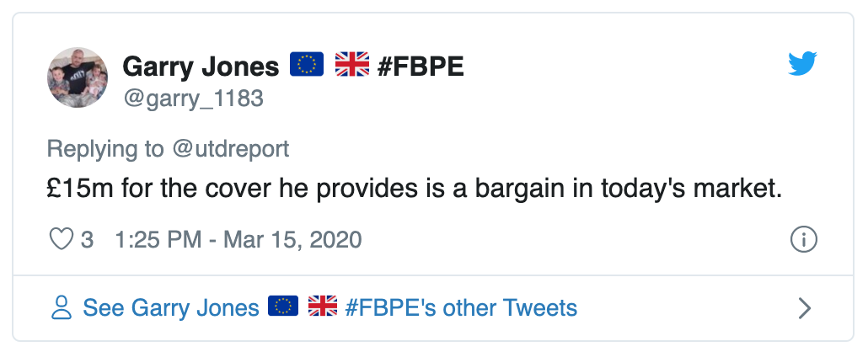868x352 pixels.
Task: Select "#FBPE's other Tweets" text in footer
Action: [x=461, y=308]
